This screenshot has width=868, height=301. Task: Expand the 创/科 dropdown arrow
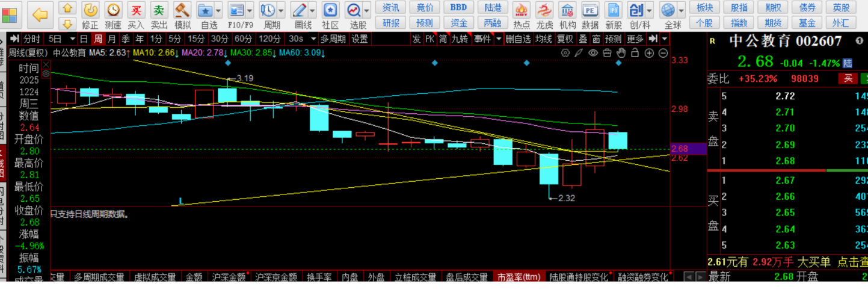[649, 10]
